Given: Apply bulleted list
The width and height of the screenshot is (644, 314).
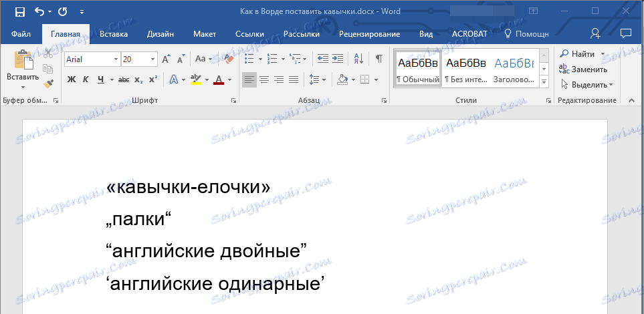Looking at the screenshot, I should [249, 59].
